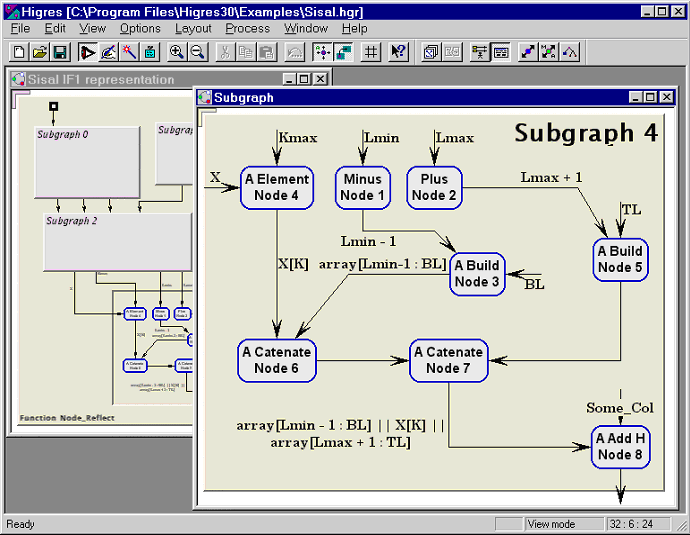Image resolution: width=690 pixels, height=535 pixels.
Task: Click the Subgraph 2 box in Sisal window
Action: coord(118,242)
